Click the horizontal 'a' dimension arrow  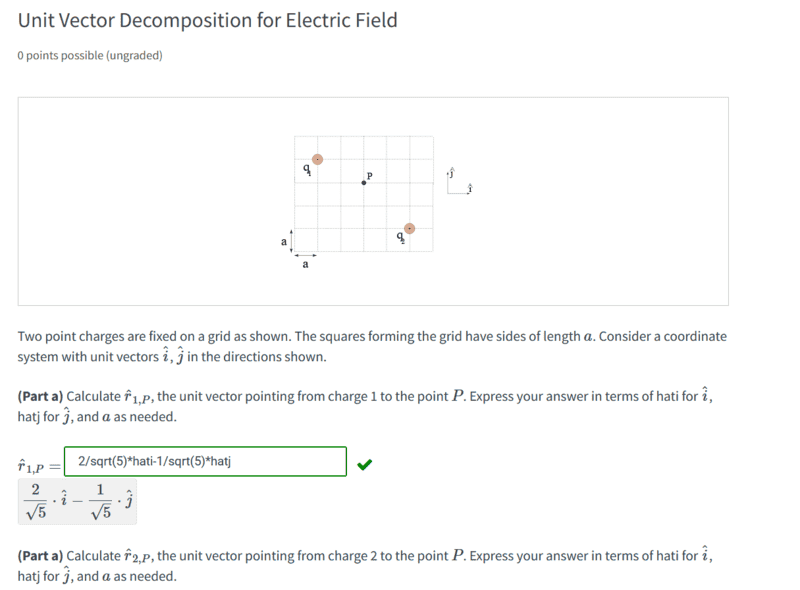pyautogui.click(x=305, y=256)
